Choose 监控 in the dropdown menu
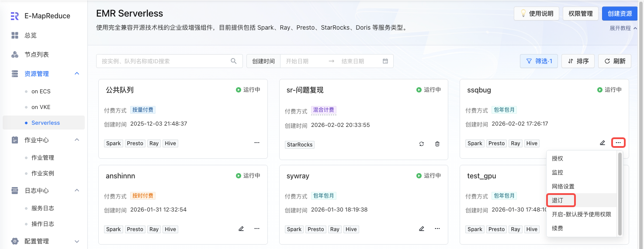Image resolution: width=644 pixels, height=249 pixels. [x=557, y=172]
